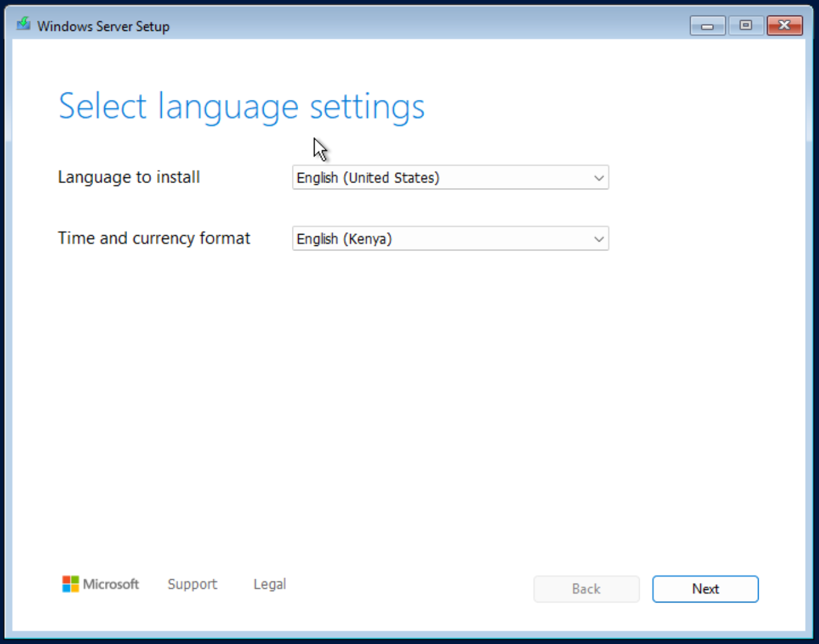This screenshot has width=819, height=644.
Task: Open the Language to install dropdown
Action: click(450, 177)
